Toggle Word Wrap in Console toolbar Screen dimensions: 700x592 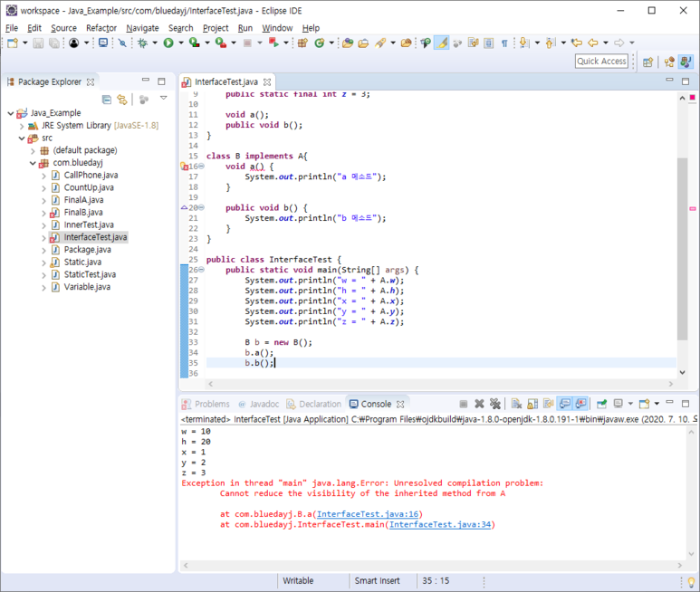pos(548,404)
